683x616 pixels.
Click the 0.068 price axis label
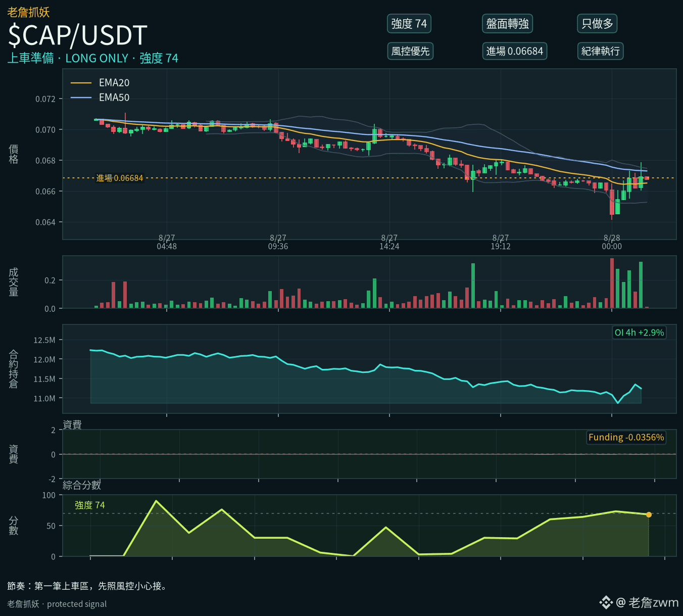pyautogui.click(x=45, y=161)
